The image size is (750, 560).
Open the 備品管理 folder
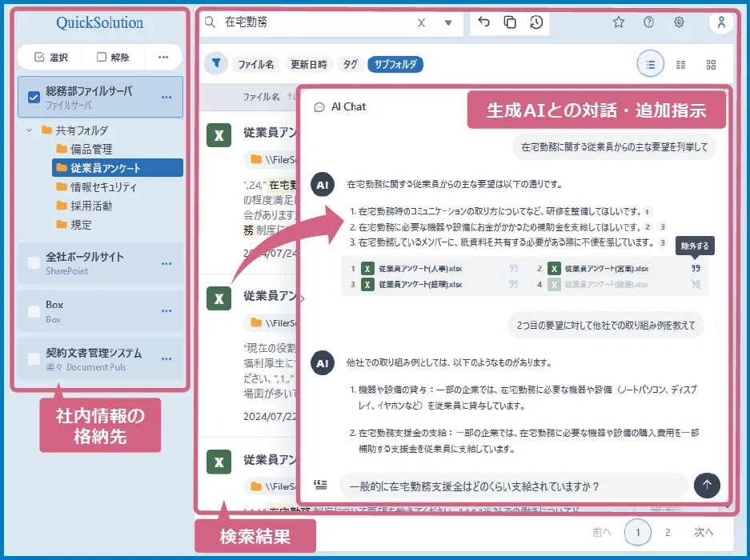pos(84,150)
